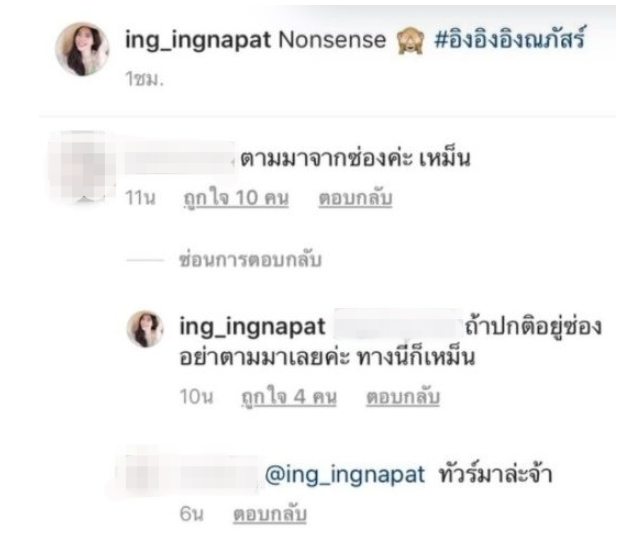Viewport: 642px width, 550px height.
Task: Click the ing_ingnapat username in the caption
Action: click(x=198, y=41)
